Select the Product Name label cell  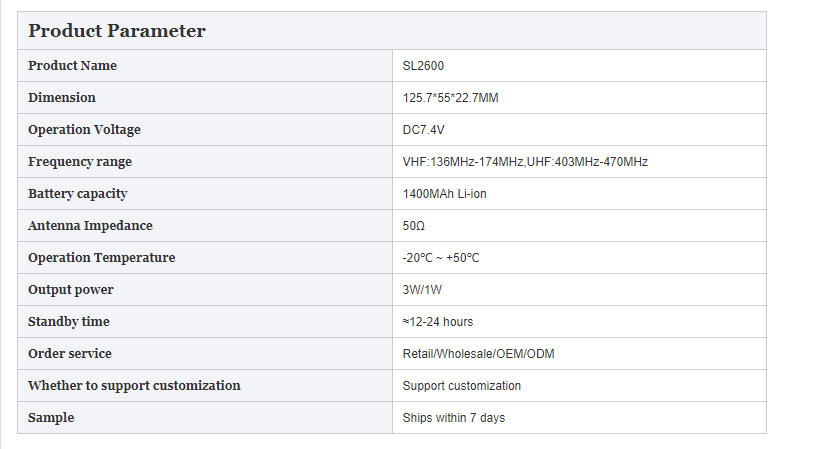click(x=205, y=66)
